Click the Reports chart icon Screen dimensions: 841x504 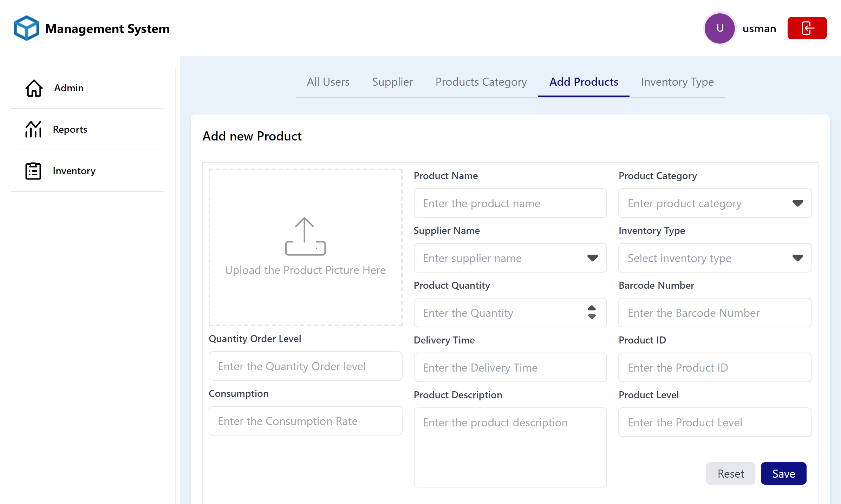33,130
